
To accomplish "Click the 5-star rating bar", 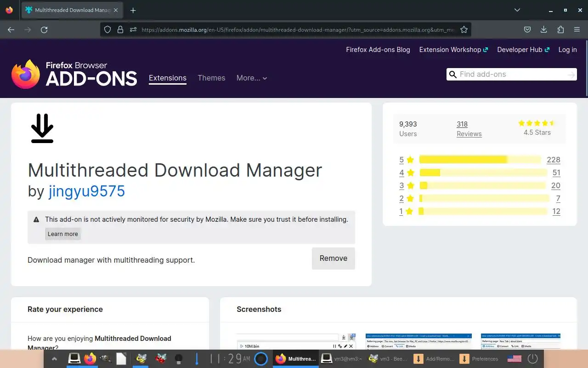I will tap(481, 160).
